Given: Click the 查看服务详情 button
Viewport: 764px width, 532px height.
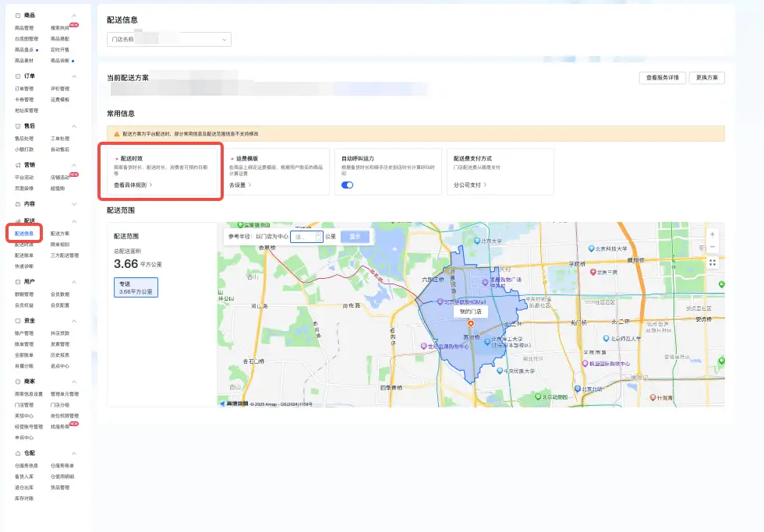Looking at the screenshot, I should tap(663, 78).
